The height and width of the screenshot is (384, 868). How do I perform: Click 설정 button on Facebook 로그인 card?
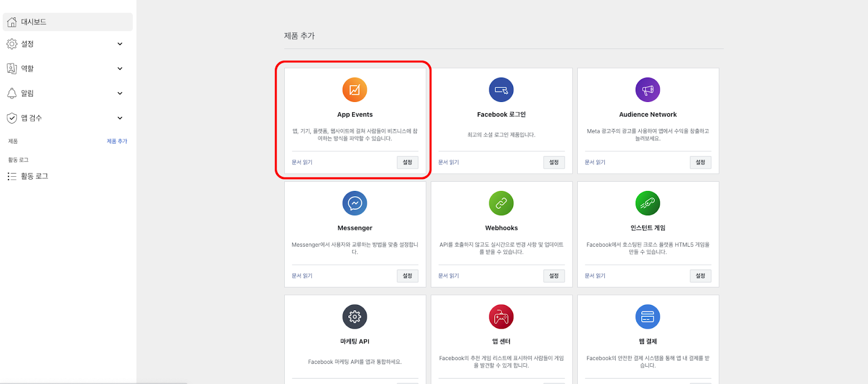click(554, 162)
